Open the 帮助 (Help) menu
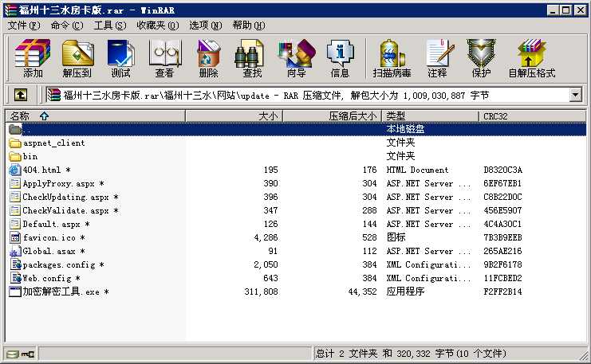This screenshot has width=591, height=364. click(x=249, y=25)
